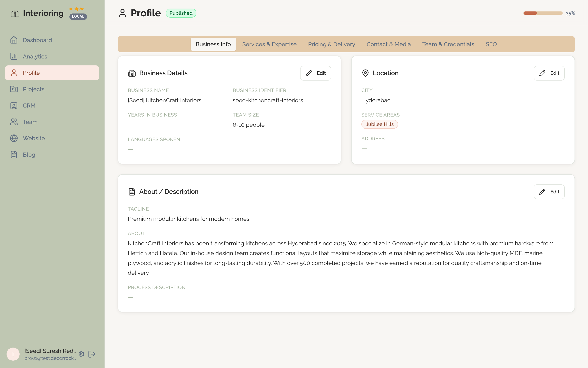The image size is (588, 368).
Task: Edit the Location card
Action: pyautogui.click(x=549, y=73)
